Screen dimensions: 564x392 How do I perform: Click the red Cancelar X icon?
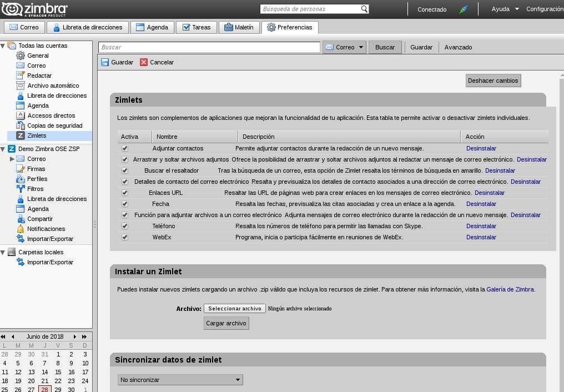[x=144, y=62]
